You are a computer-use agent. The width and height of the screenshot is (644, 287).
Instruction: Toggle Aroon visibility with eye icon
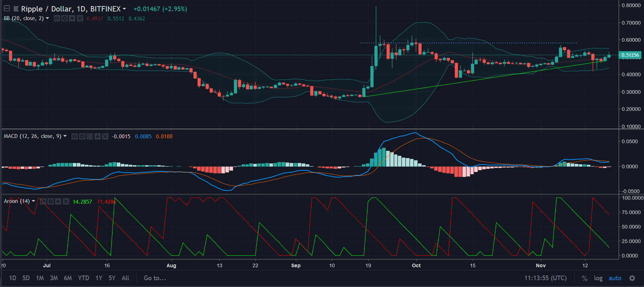43,202
